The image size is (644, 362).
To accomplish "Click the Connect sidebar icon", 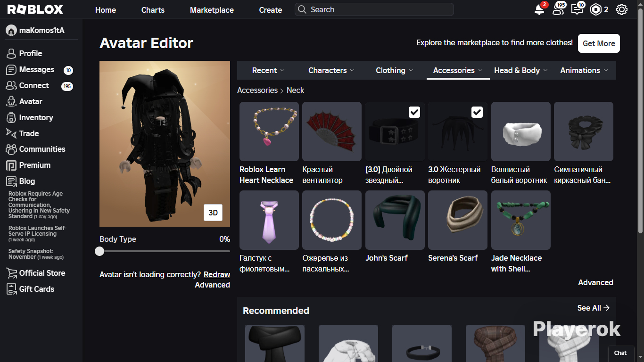I will click(11, 85).
